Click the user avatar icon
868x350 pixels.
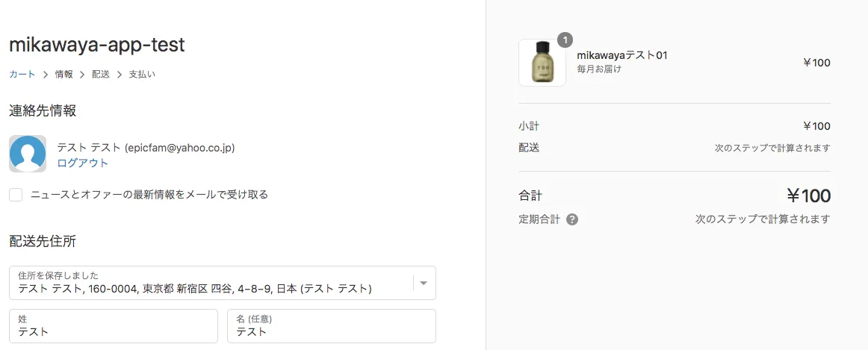[x=28, y=154]
